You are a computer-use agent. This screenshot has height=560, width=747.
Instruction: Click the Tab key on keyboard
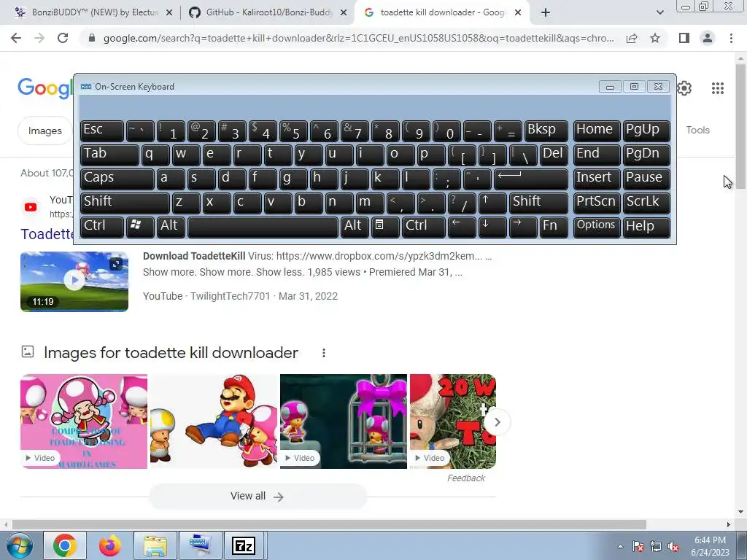pyautogui.click(x=109, y=155)
